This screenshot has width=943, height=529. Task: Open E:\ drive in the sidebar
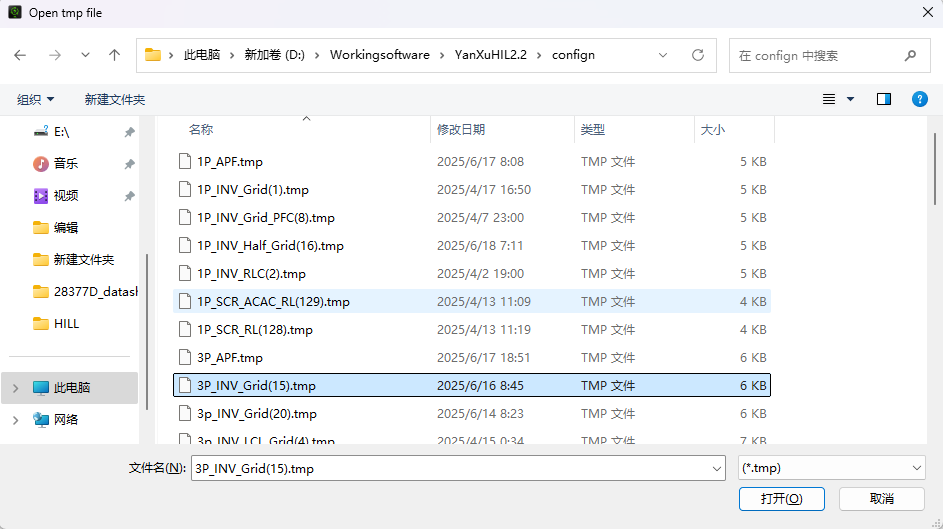pyautogui.click(x=61, y=132)
